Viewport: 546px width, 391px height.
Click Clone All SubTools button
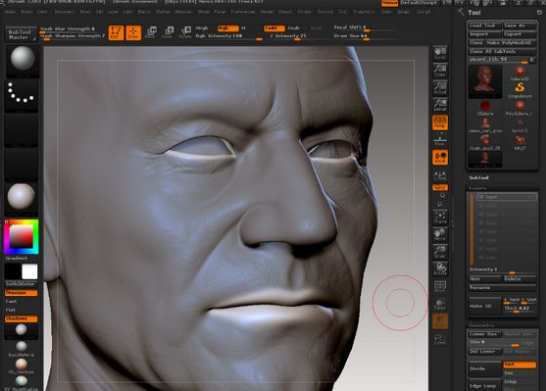pyautogui.click(x=502, y=51)
